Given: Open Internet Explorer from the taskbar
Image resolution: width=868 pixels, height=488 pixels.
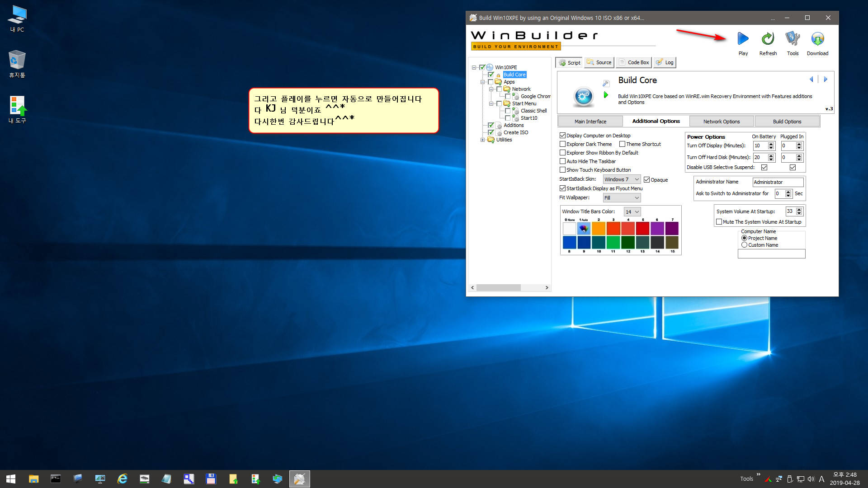Looking at the screenshot, I should (122, 479).
